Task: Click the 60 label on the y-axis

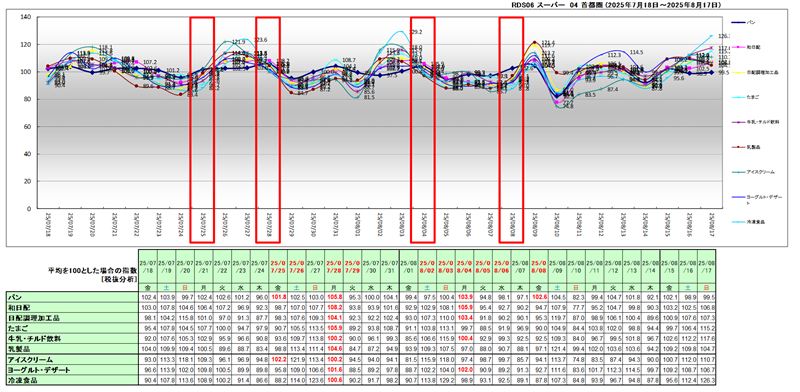Action: (28, 127)
